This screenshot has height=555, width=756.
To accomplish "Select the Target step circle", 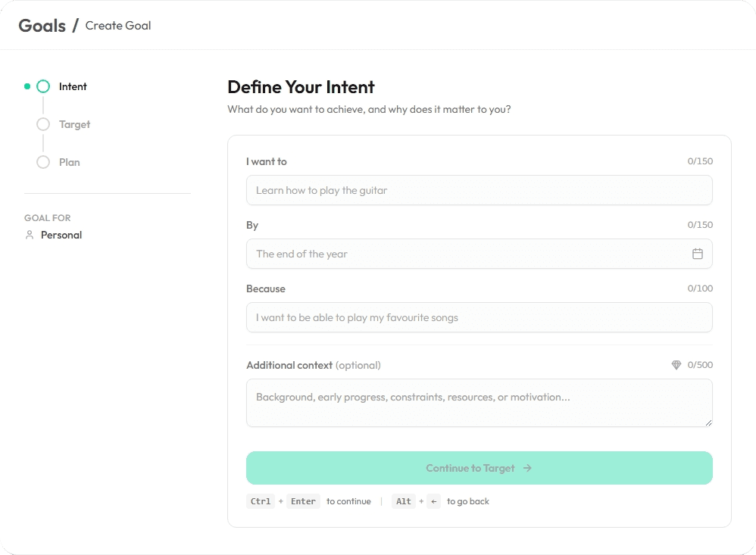I will (43, 124).
